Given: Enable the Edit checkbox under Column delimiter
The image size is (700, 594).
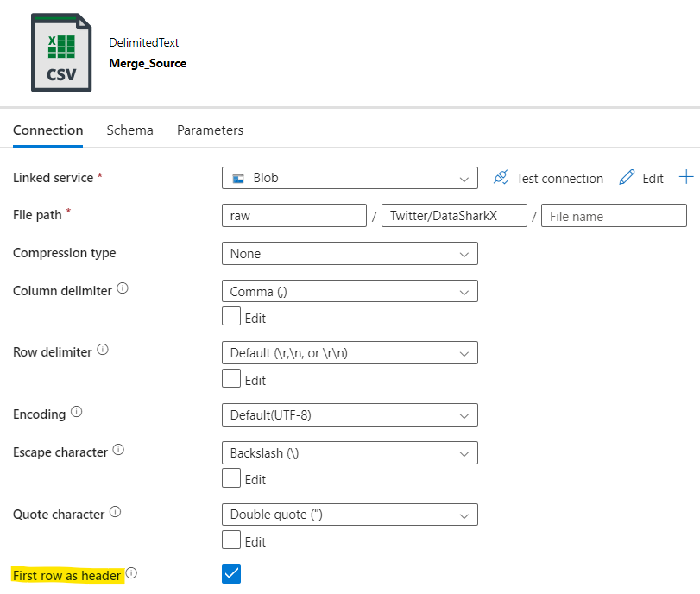Looking at the screenshot, I should [231, 316].
